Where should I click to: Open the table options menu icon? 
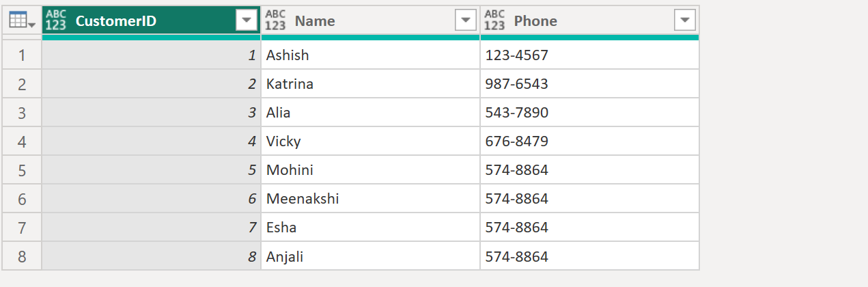click(x=22, y=21)
